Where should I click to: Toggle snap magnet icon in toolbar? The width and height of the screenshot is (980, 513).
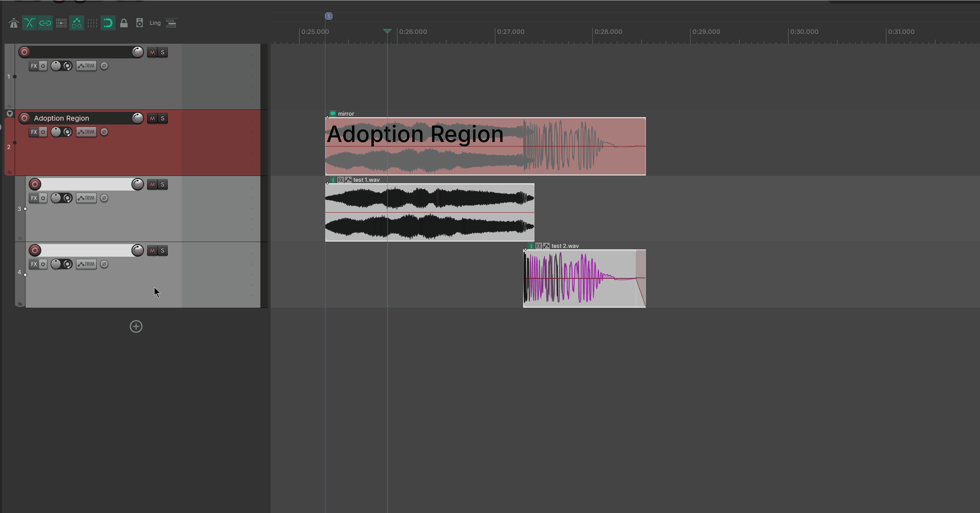[108, 23]
